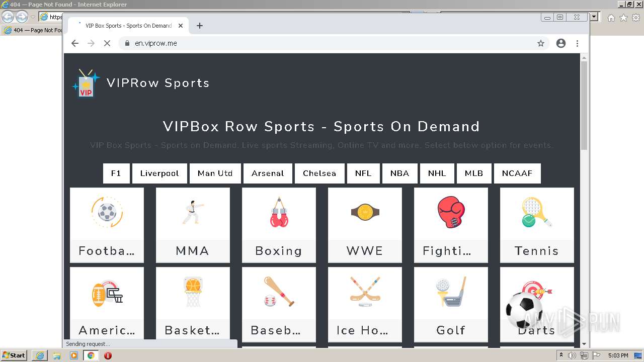
Task: Open red stop-sign taskbar icon
Action: pyautogui.click(x=108, y=355)
